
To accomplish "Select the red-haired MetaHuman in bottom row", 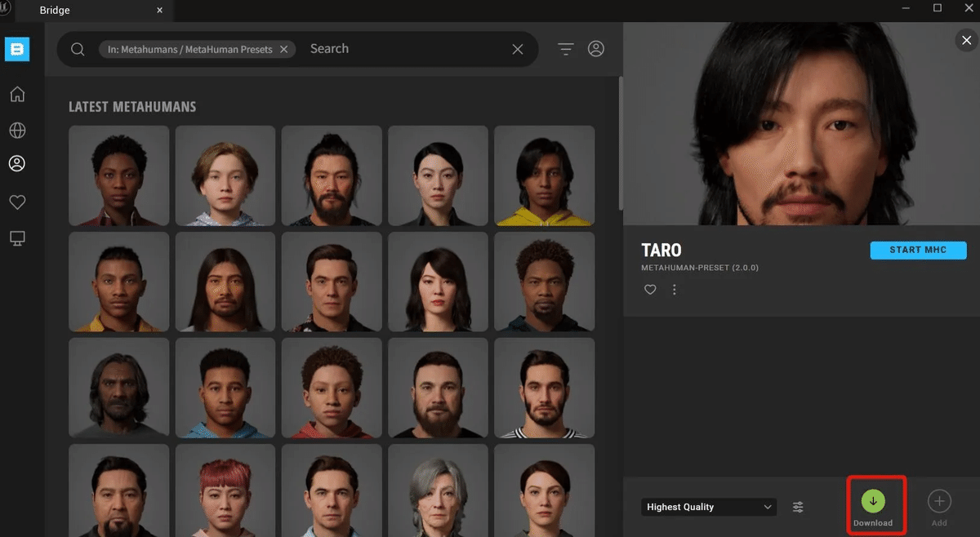I will coord(225,490).
